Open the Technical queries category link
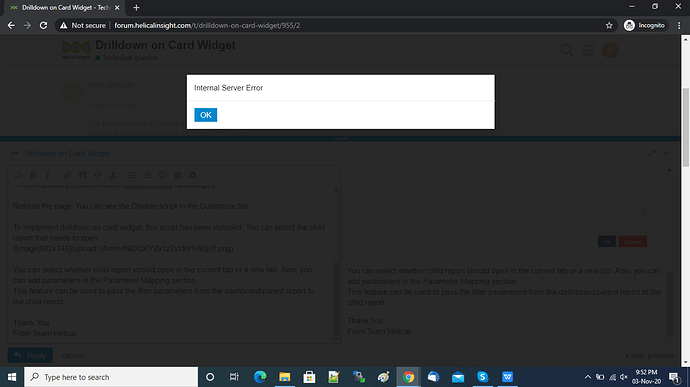Screen dimensions: 690x387 tap(126, 58)
